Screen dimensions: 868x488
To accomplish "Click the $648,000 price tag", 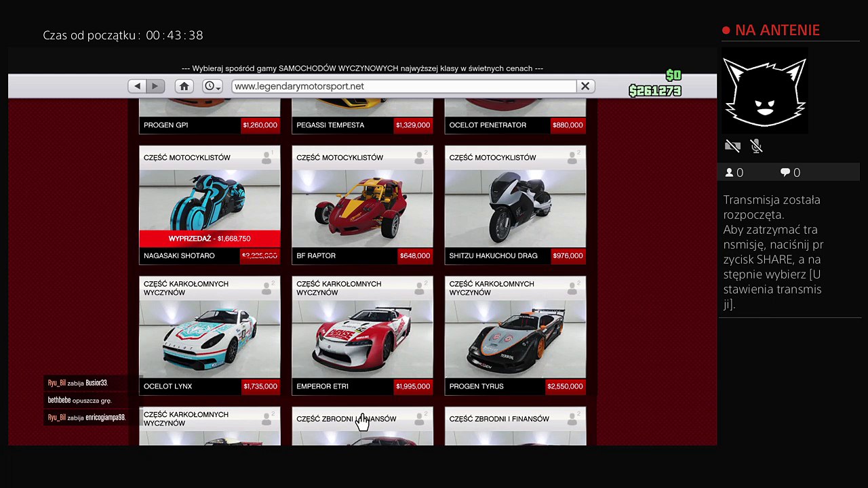I will click(x=415, y=256).
